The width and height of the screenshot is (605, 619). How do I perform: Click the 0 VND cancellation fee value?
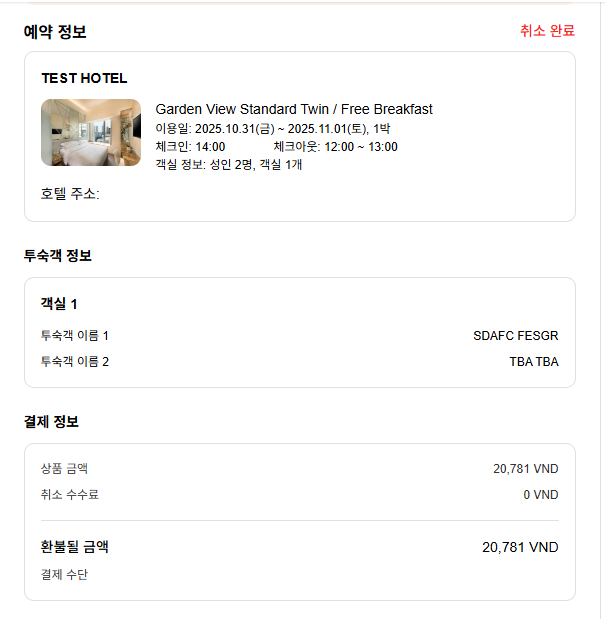click(540, 495)
